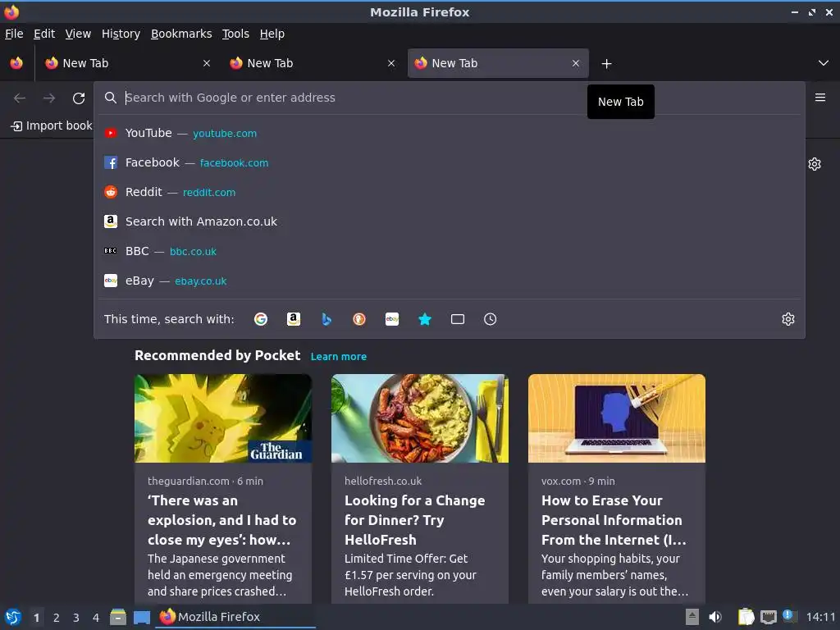
Task: Open 'Looking for a Change for Dinner' headline
Action: coord(414,520)
